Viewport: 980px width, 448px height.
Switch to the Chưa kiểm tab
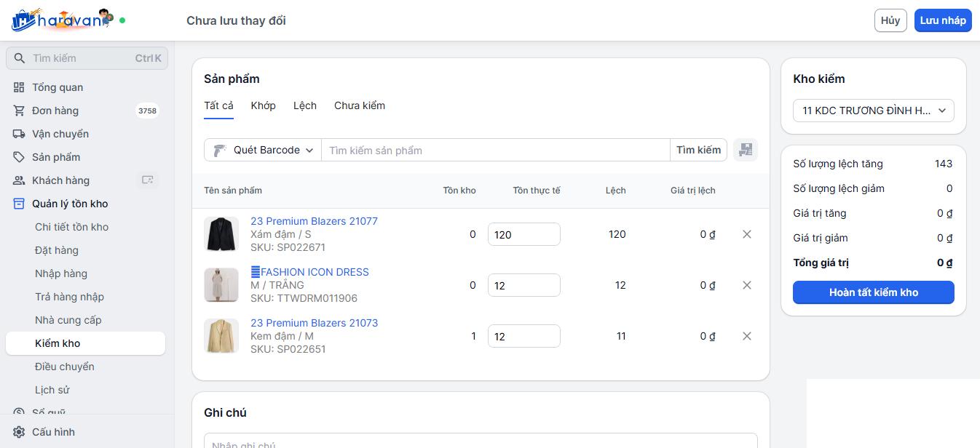(x=359, y=105)
